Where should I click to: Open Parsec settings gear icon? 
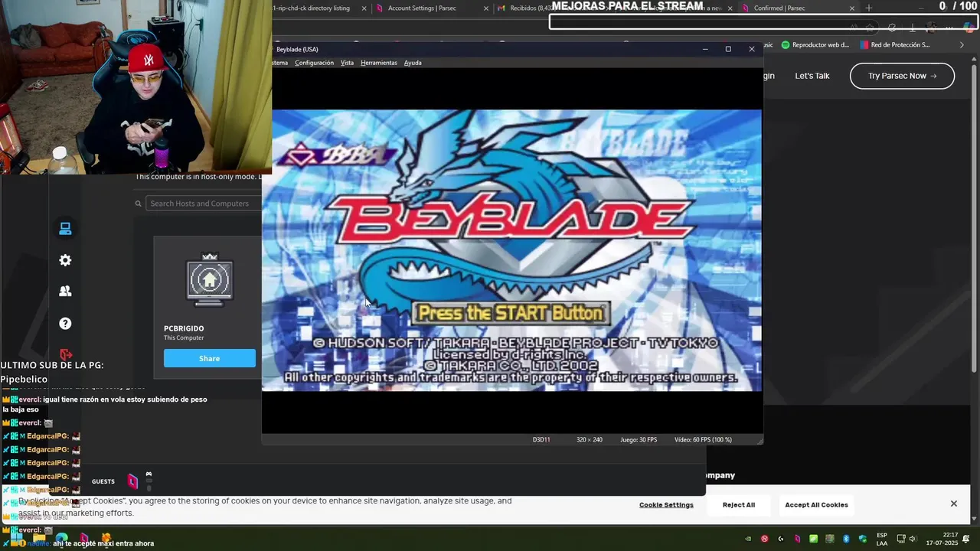pos(65,260)
